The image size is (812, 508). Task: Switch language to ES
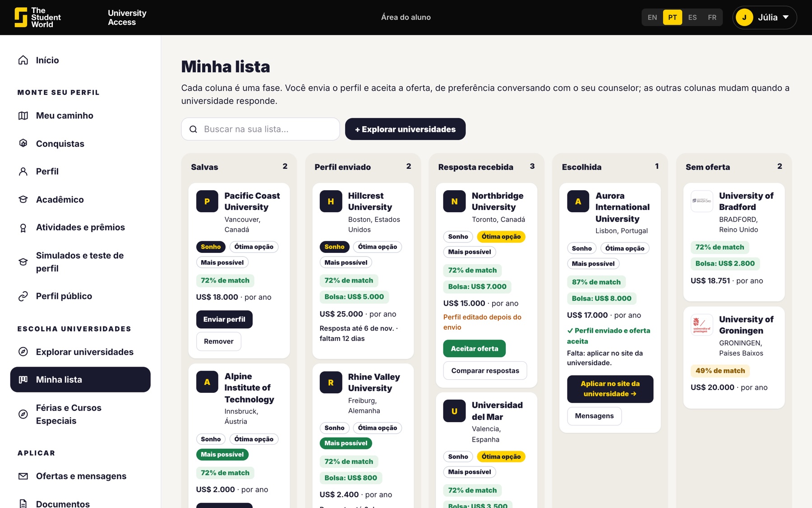692,18
